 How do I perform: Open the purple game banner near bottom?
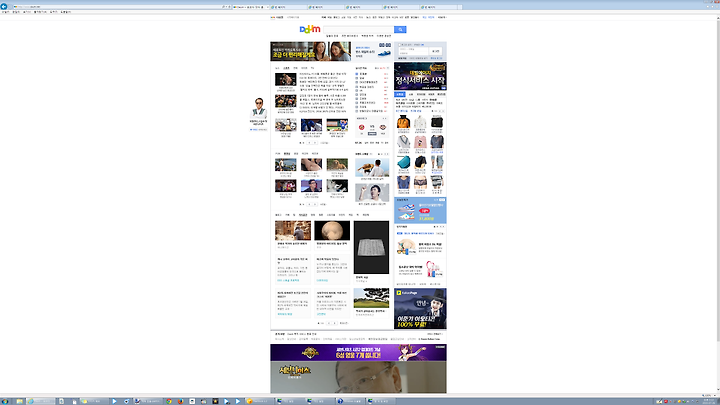coord(358,353)
